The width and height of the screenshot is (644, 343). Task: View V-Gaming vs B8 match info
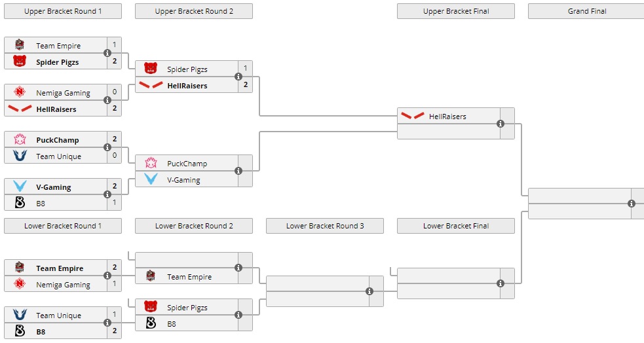[107, 194]
